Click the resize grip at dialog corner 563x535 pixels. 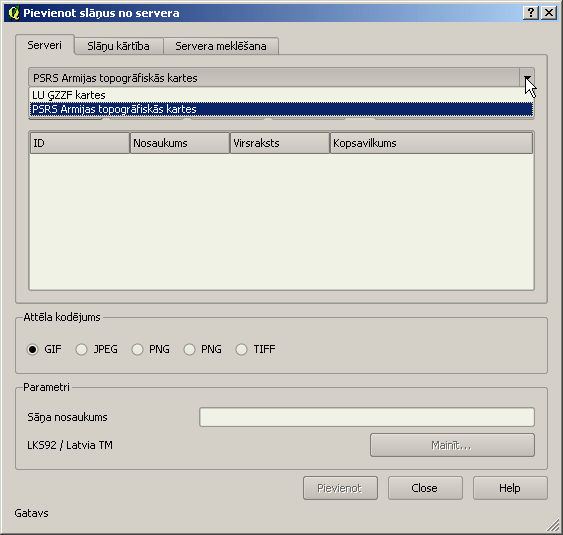553,525
